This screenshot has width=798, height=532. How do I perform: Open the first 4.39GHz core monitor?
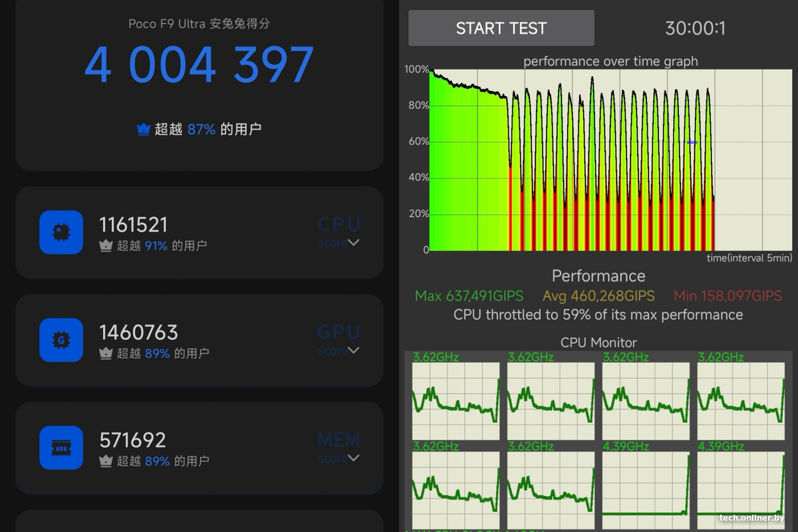(646, 484)
